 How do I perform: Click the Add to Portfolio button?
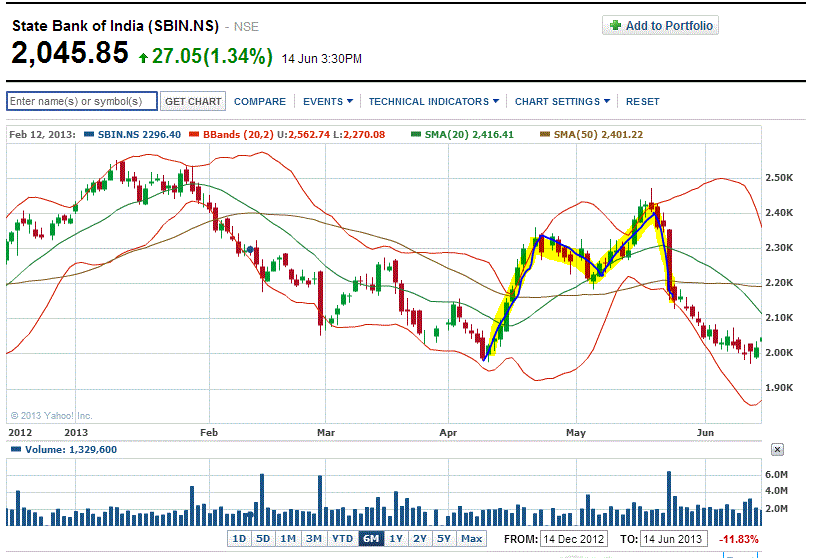coord(660,25)
